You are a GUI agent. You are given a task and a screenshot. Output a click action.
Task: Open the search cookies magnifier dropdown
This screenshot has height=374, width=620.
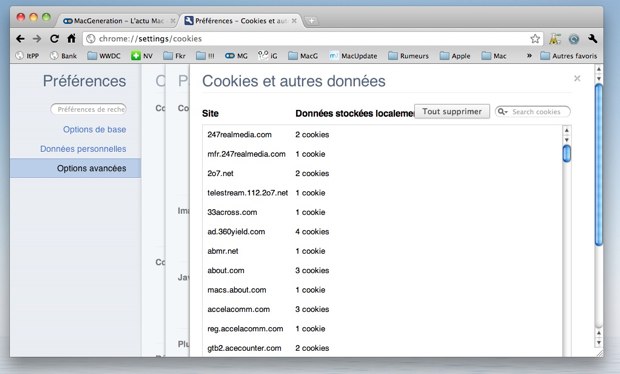coord(503,111)
